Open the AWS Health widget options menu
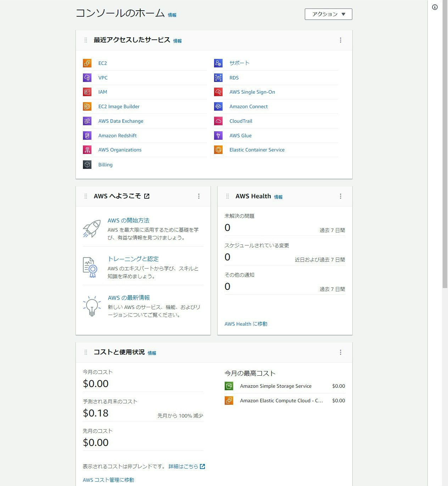Viewport: 448px width, 486px height. pyautogui.click(x=341, y=196)
